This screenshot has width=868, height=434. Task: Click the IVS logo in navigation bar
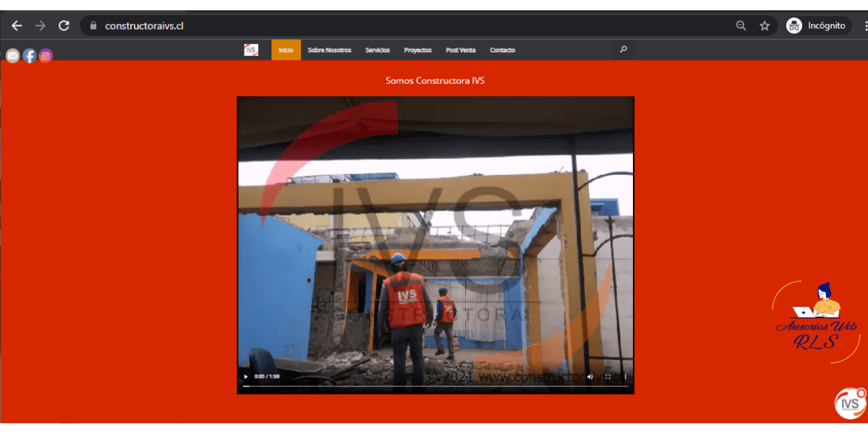[251, 50]
